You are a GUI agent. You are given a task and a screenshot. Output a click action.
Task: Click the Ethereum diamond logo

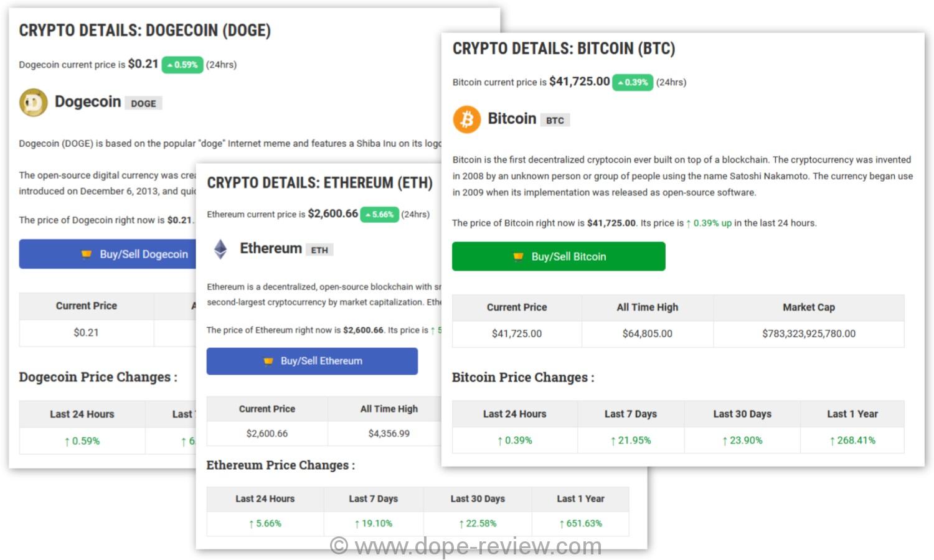(x=220, y=249)
